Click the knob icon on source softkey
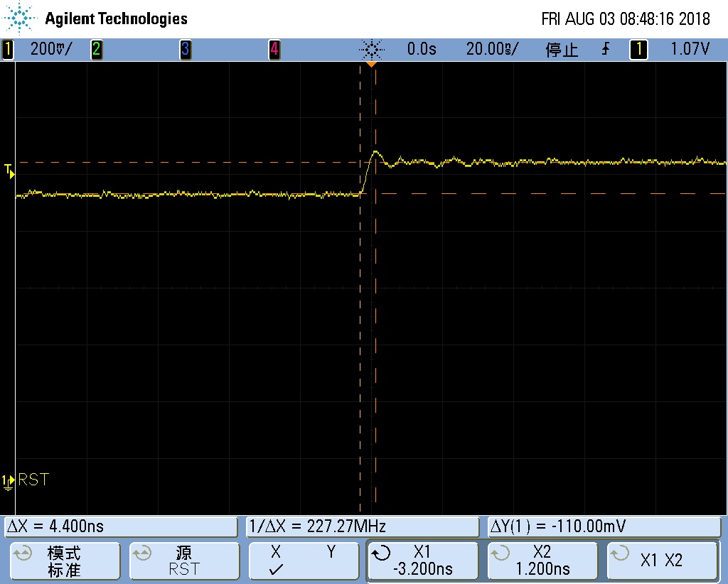The height and width of the screenshot is (584, 728). pyautogui.click(x=142, y=553)
